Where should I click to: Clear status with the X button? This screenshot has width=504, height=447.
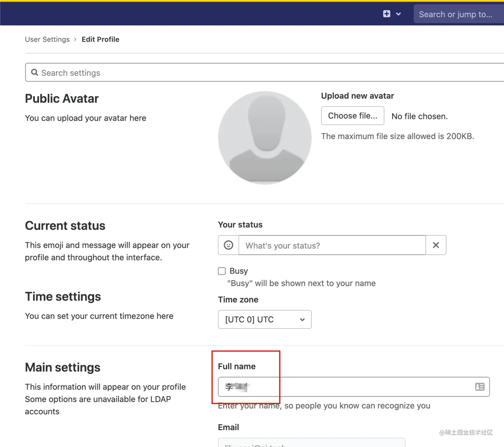coord(436,245)
